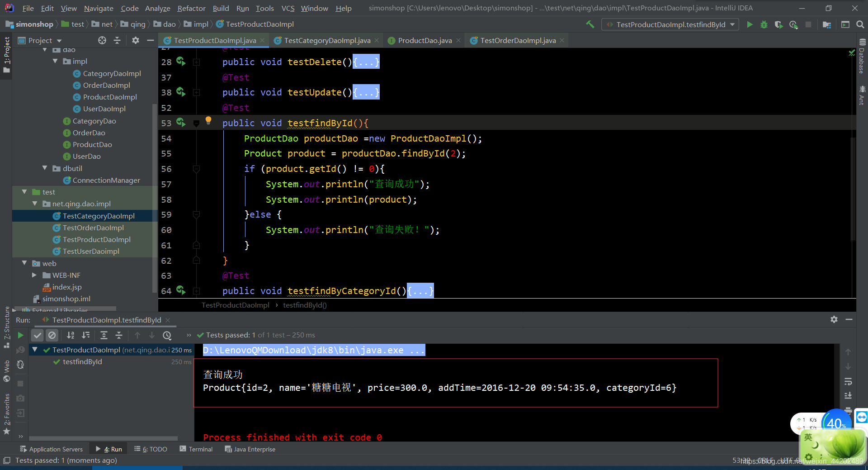Image resolution: width=868 pixels, height=470 pixels.
Task: Collapse the dbutil folder
Action: (x=45, y=168)
